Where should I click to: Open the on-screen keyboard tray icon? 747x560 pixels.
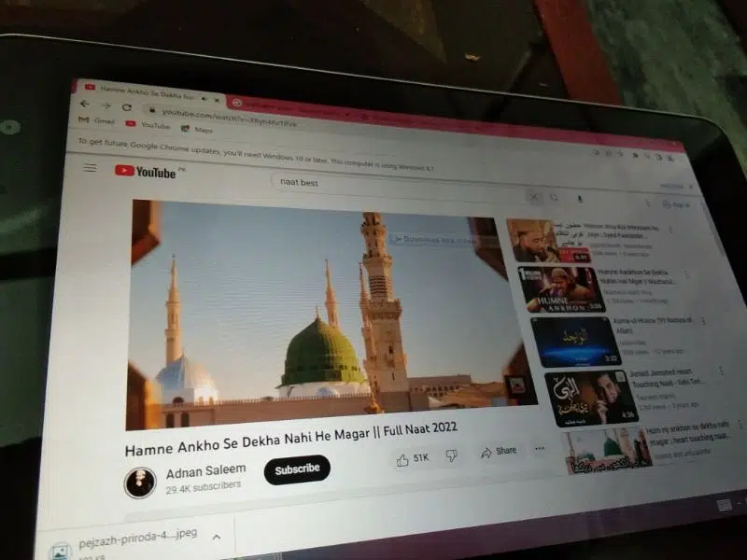[x=724, y=506]
